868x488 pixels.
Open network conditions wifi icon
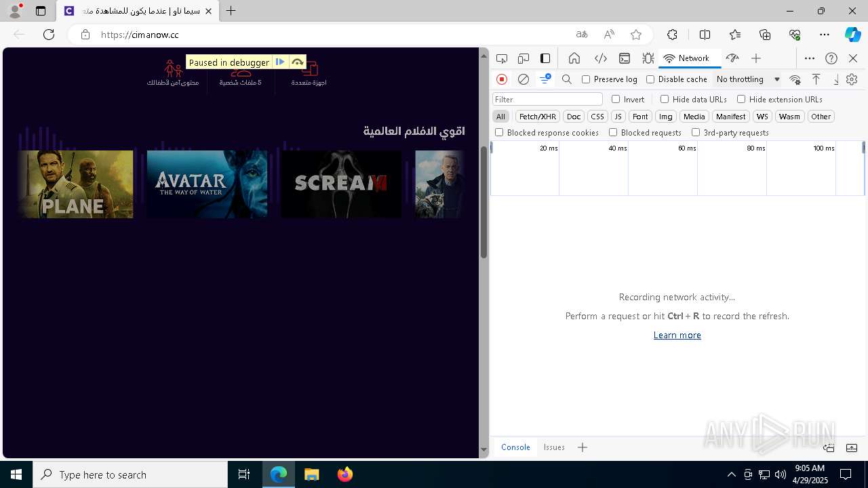(795, 79)
